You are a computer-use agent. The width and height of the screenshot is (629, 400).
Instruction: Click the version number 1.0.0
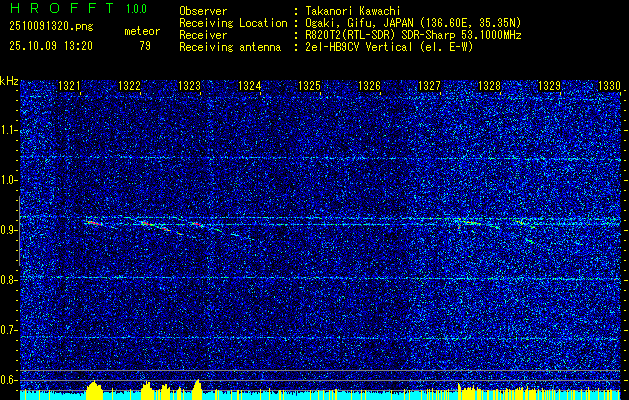tap(136, 8)
